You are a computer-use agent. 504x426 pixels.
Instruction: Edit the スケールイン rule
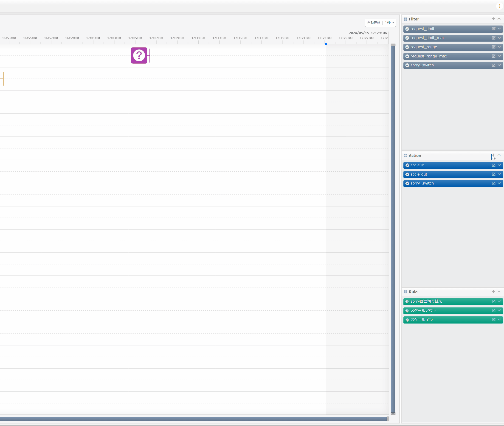[x=494, y=320]
